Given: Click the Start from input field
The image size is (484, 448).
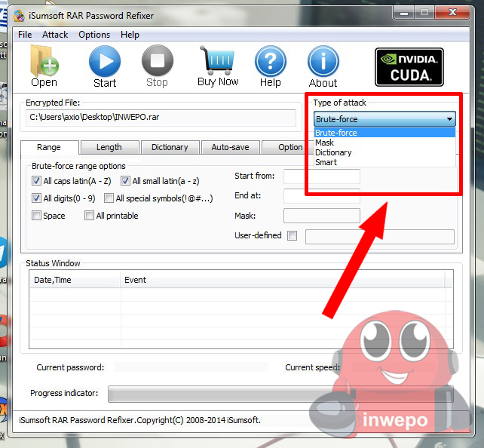Looking at the screenshot, I should [x=322, y=176].
